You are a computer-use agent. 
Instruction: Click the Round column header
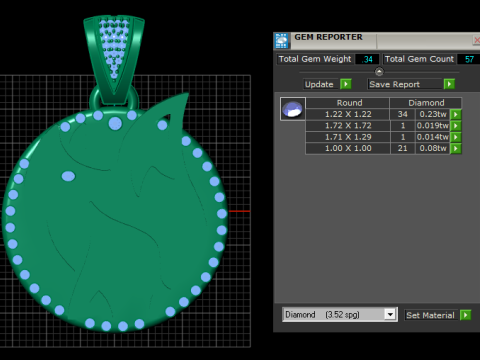(x=348, y=103)
